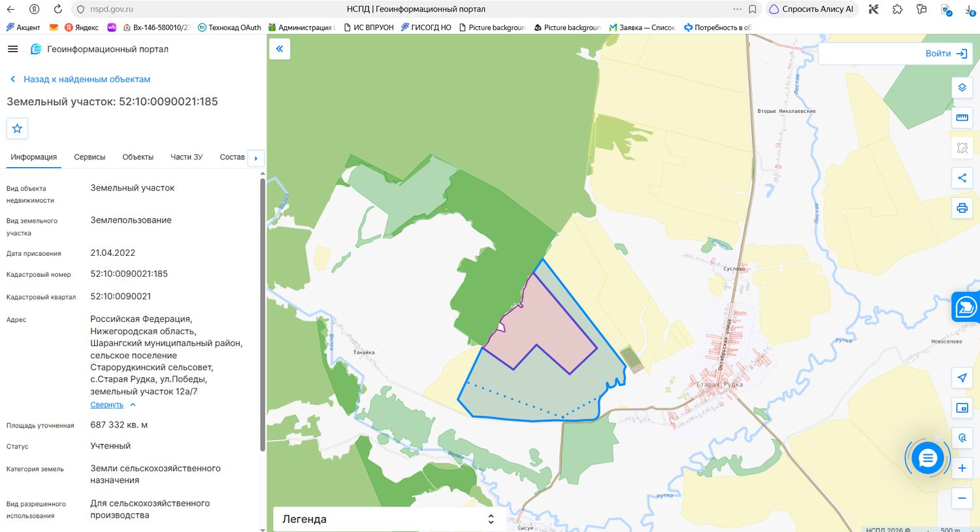980x532 pixels.
Task: Locate my position on map
Action: pos(962,378)
